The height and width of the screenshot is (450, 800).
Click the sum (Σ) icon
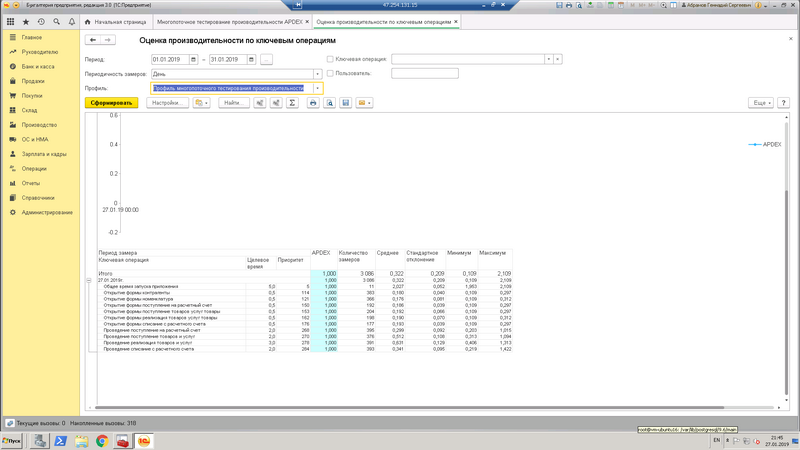(x=292, y=103)
